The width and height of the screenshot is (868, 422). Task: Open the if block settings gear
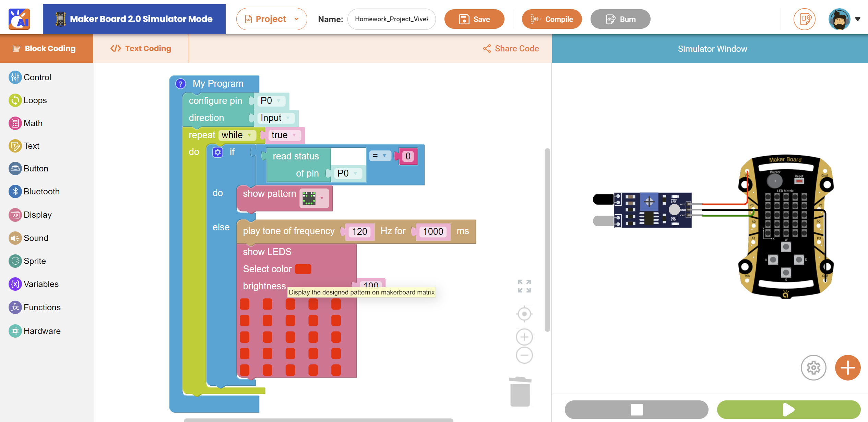coord(218,152)
